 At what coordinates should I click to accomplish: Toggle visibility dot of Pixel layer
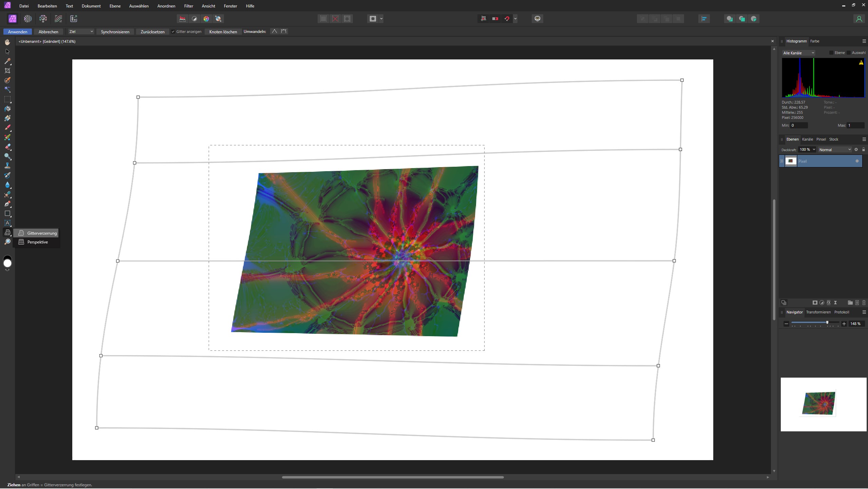857,161
